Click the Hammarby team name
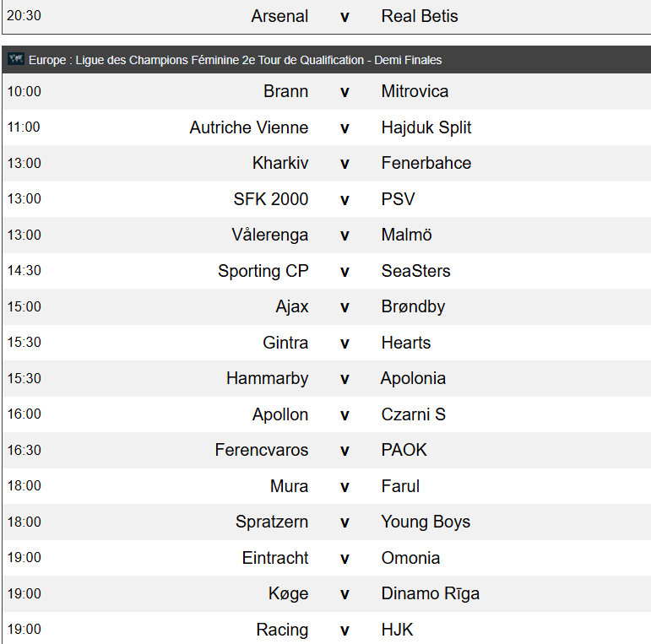The height and width of the screenshot is (644, 651). (268, 378)
